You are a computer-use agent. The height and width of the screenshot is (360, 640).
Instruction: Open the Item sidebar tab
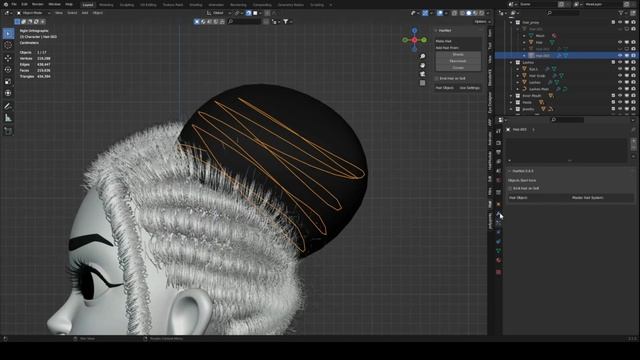coord(490,33)
